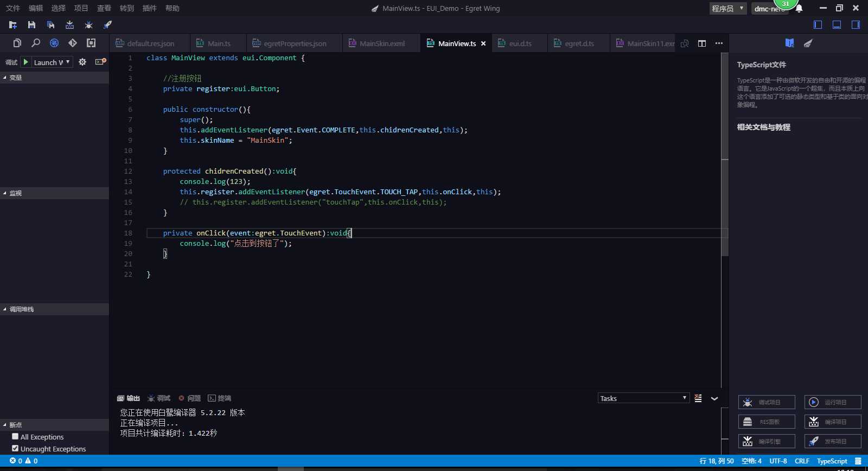Open the search sidebar view
This screenshot has width=868, height=471.
(x=36, y=43)
